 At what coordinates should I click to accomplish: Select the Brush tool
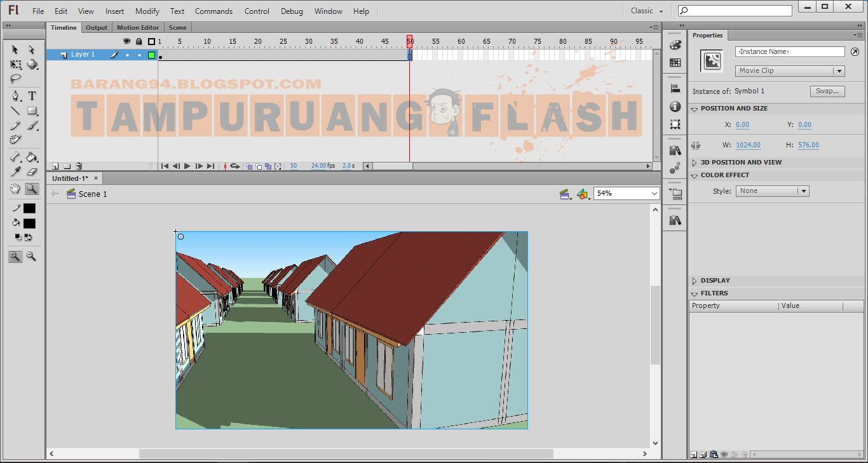[32, 126]
